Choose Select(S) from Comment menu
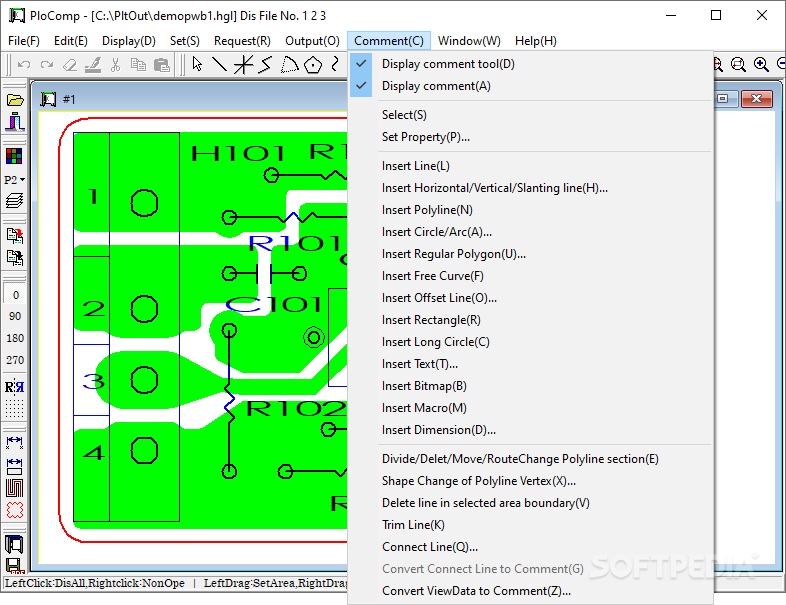Viewport: 786px width, 605px height. point(530,115)
